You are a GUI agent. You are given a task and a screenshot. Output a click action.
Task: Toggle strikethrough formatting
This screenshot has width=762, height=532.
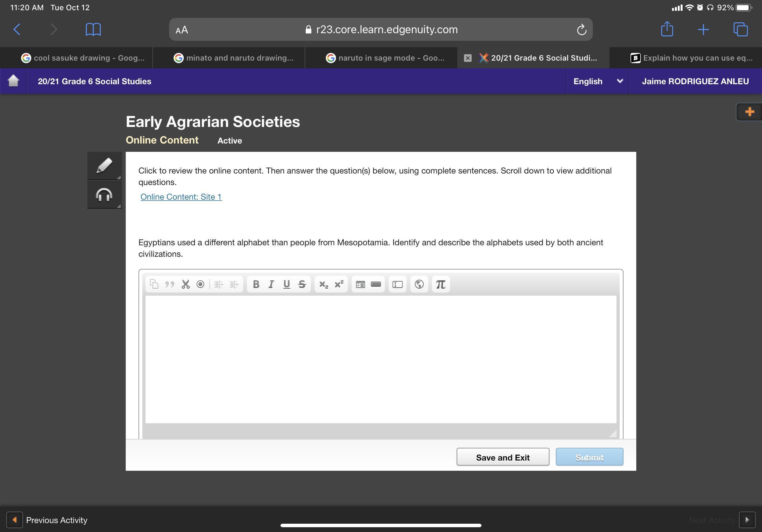point(302,284)
